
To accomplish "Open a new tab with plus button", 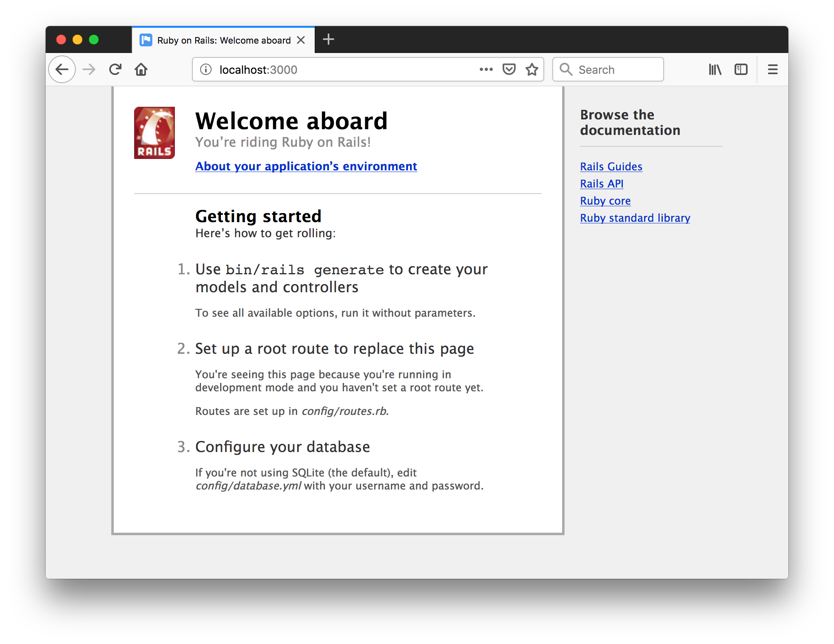I will (x=329, y=40).
